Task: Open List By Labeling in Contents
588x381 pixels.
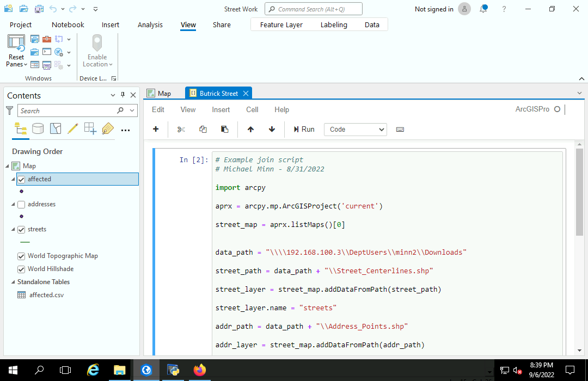Action: coord(107,128)
